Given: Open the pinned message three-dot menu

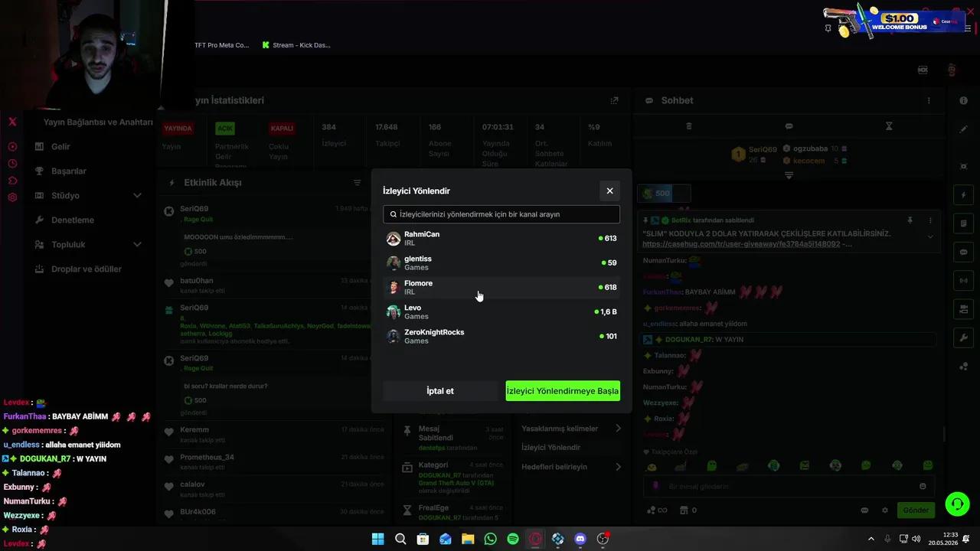Looking at the screenshot, I should pyautogui.click(x=930, y=220).
